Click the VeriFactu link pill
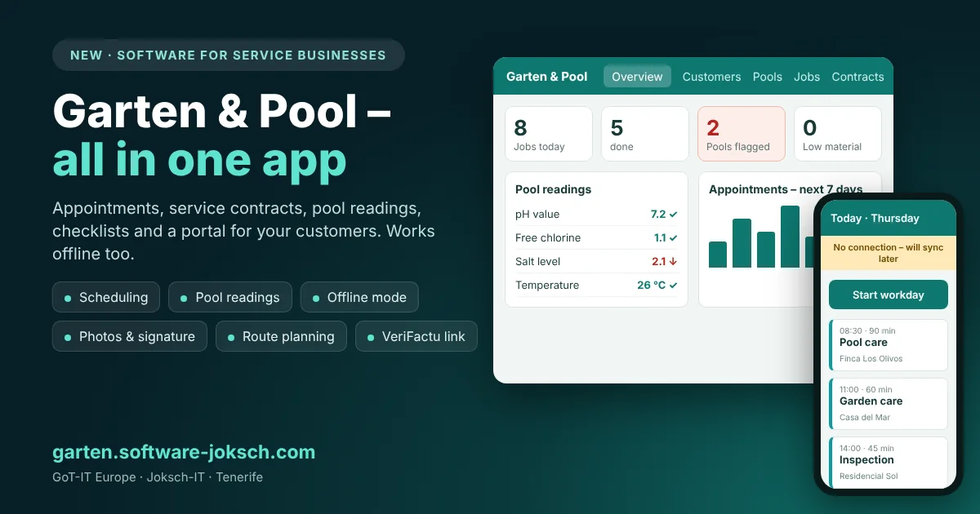Image resolution: width=980 pixels, height=514 pixels. pyautogui.click(x=416, y=336)
